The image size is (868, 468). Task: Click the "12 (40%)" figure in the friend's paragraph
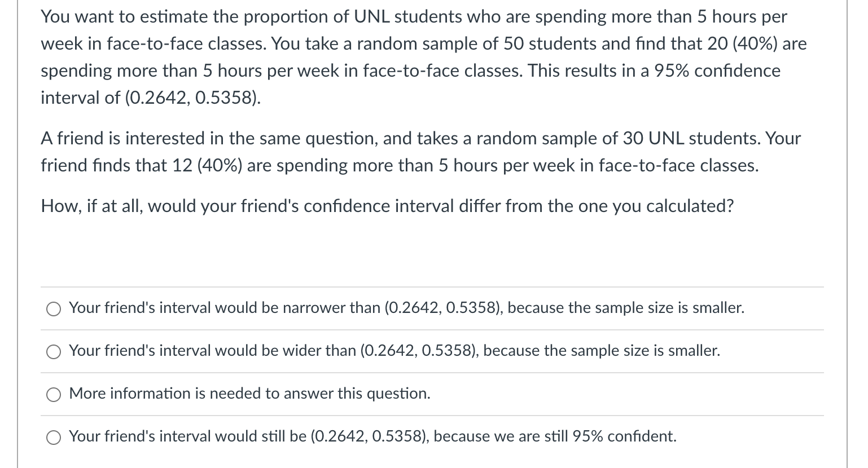click(x=208, y=166)
